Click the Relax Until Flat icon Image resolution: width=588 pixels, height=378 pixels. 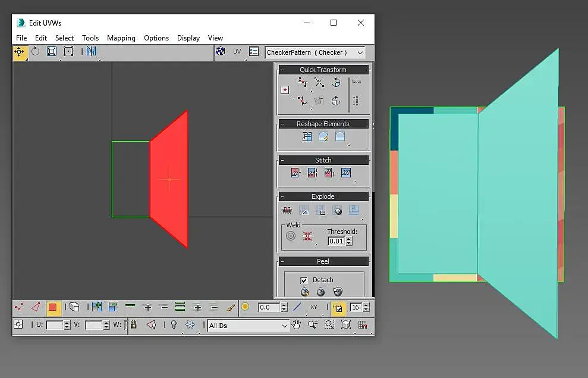323,137
